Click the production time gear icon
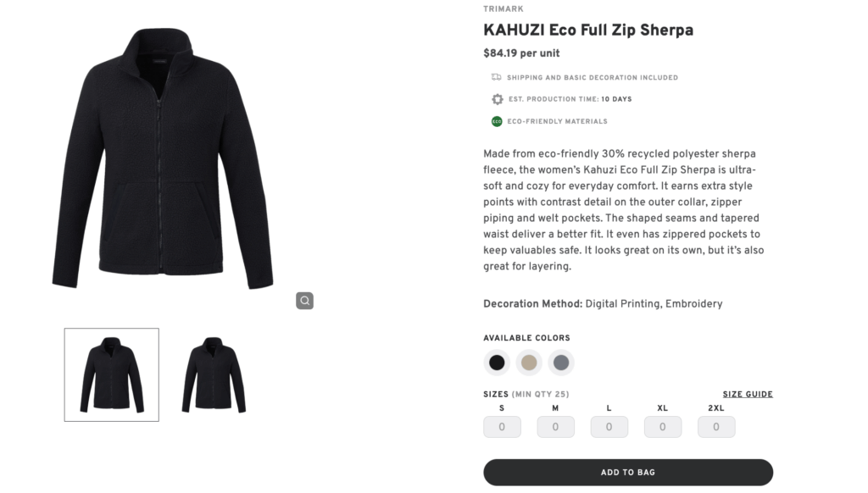Image resolution: width=868 pixels, height=493 pixels. (498, 99)
